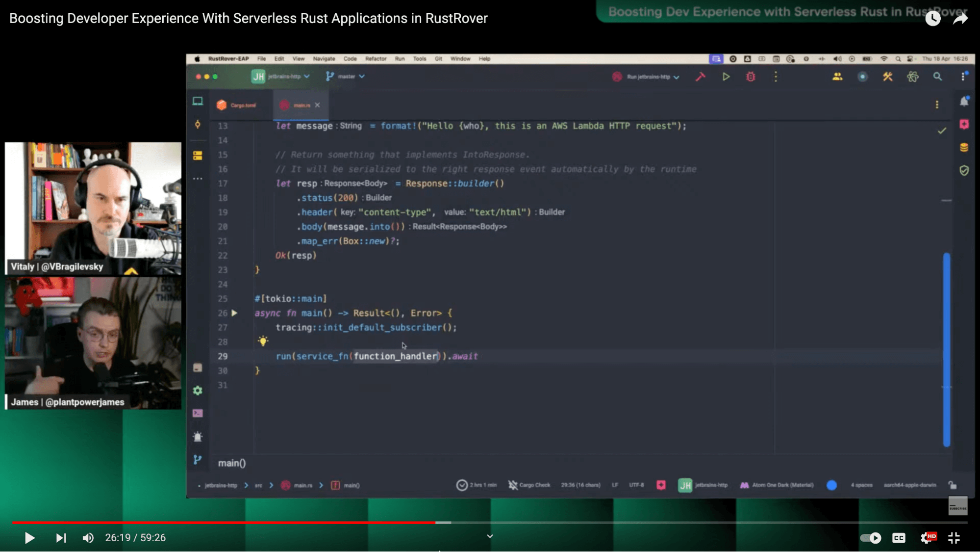Play the video
This screenshot has width=980, height=552.
(29, 538)
